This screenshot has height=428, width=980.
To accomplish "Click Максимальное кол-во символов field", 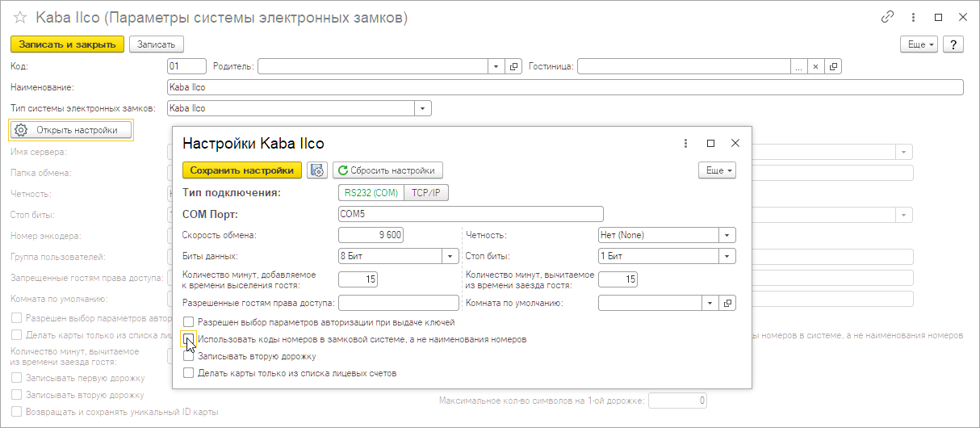I will click(x=678, y=401).
